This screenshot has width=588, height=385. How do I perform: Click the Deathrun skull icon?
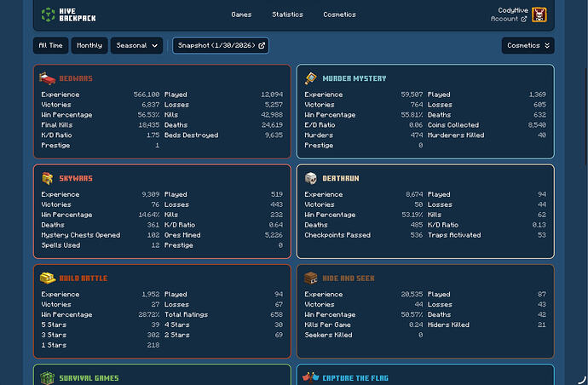tap(310, 178)
